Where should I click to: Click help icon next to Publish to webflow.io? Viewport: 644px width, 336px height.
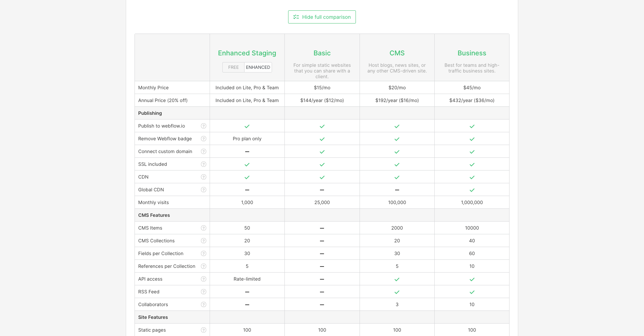204,126
